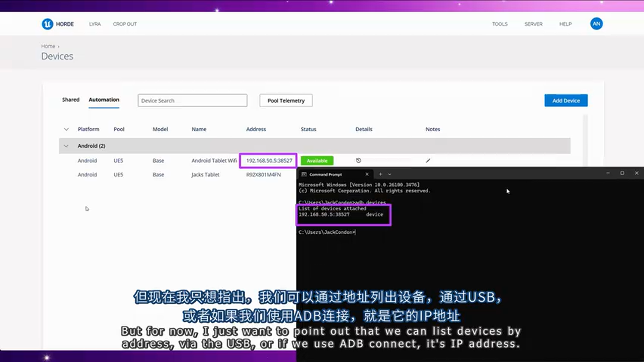Open the history details icon for Android Tablet Wifi
The height and width of the screenshot is (362, 644).
pos(358,160)
